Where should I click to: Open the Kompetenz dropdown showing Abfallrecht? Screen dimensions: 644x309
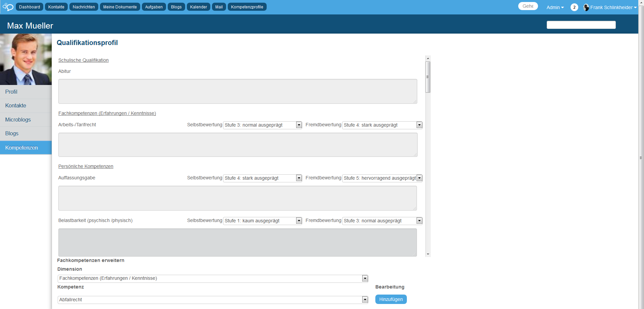tap(213, 300)
